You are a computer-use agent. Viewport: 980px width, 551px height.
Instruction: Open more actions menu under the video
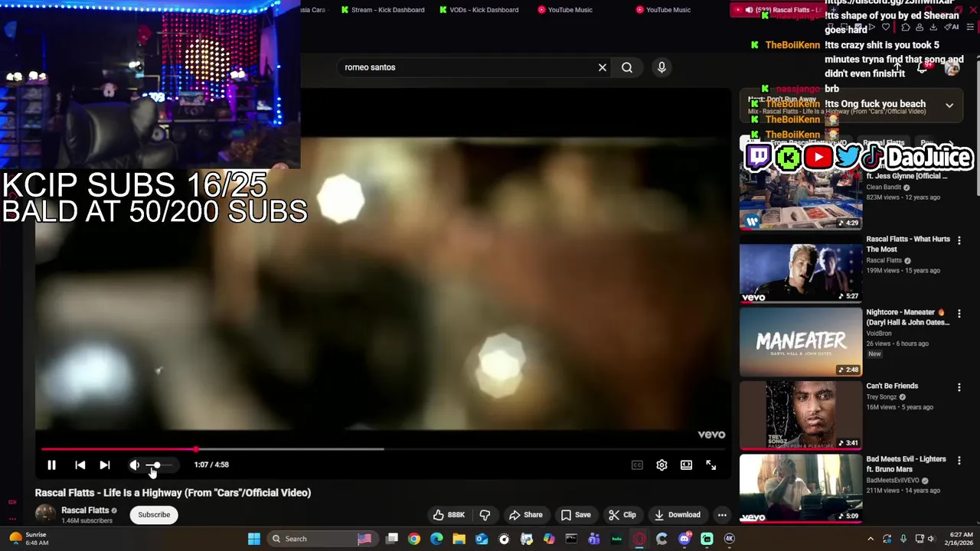(722, 515)
